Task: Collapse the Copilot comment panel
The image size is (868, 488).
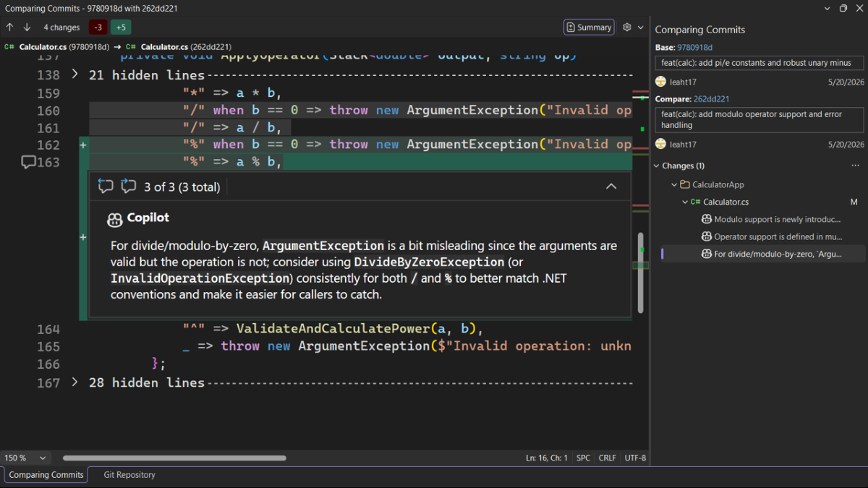Action: 611,187
